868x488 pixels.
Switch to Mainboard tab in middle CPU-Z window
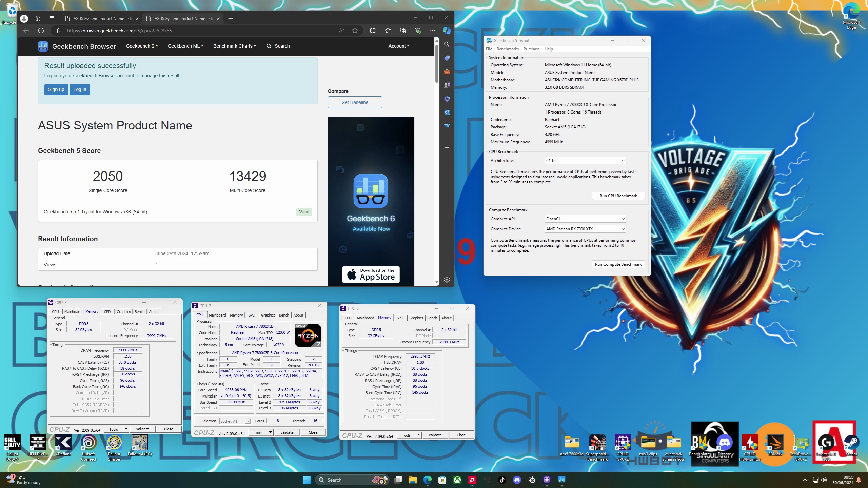[x=217, y=315]
